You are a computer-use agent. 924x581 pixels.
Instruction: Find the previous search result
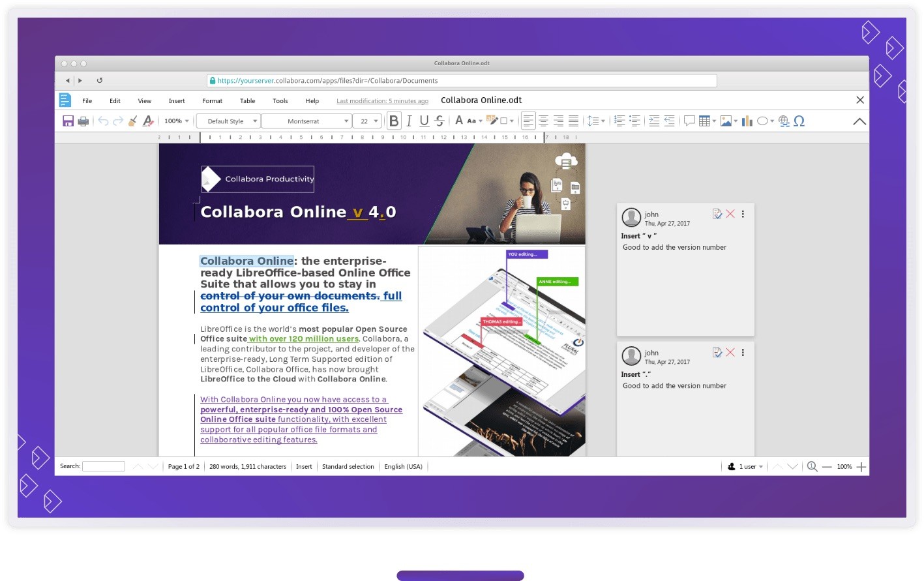coord(138,466)
